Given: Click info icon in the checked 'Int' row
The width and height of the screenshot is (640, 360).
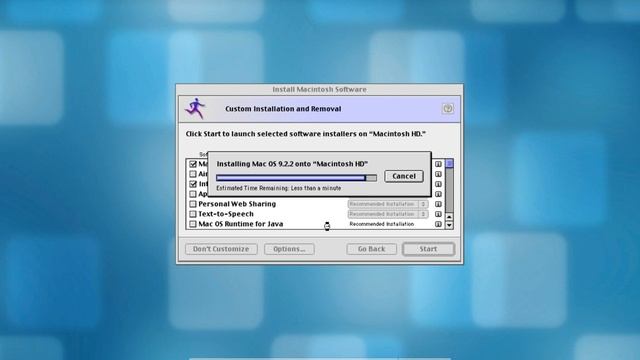Looking at the screenshot, I should coord(438,184).
